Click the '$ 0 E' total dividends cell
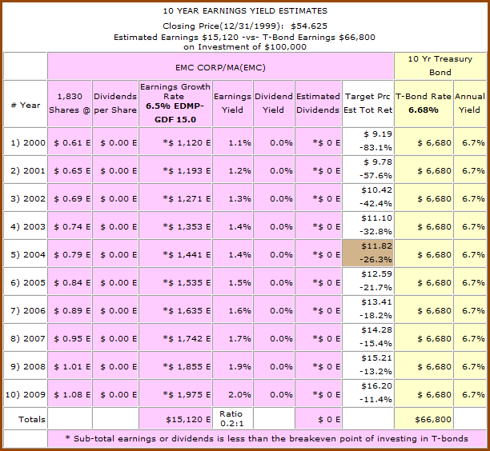Viewport: 490px width, 451px height. point(318,418)
